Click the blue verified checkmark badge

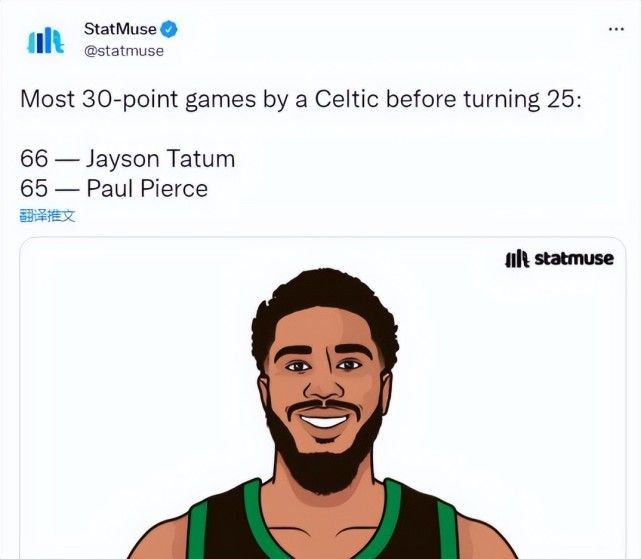[168, 29]
